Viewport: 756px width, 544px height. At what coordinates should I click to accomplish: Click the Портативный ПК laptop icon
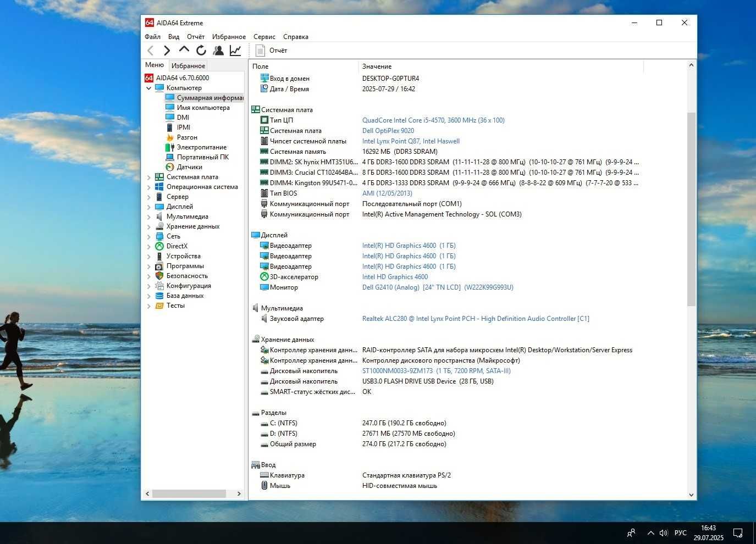(170, 157)
